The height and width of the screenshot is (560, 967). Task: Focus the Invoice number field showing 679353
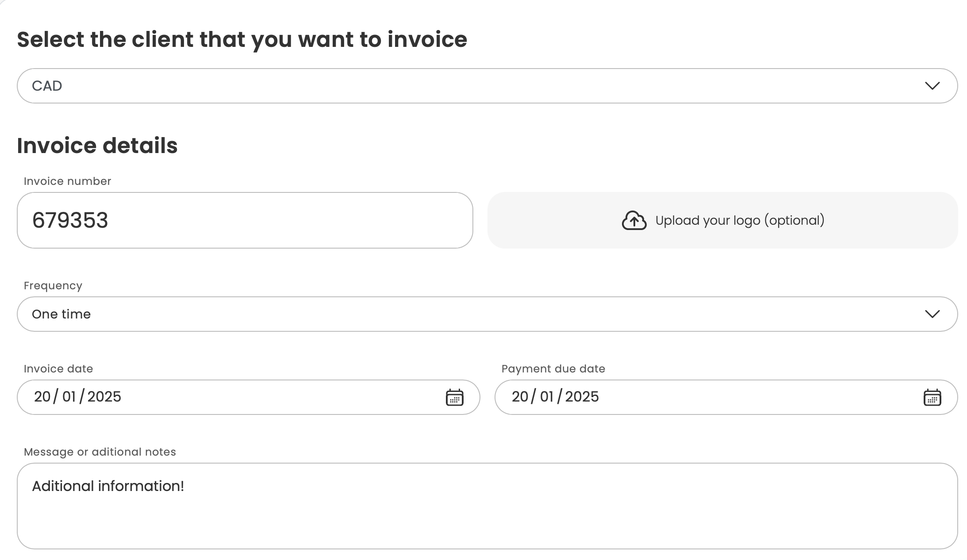(245, 220)
